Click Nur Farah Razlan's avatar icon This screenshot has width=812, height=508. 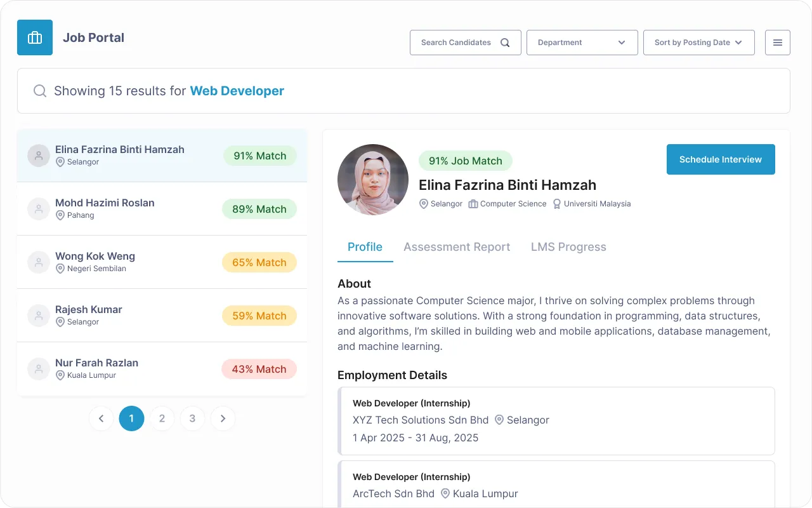[39, 368]
